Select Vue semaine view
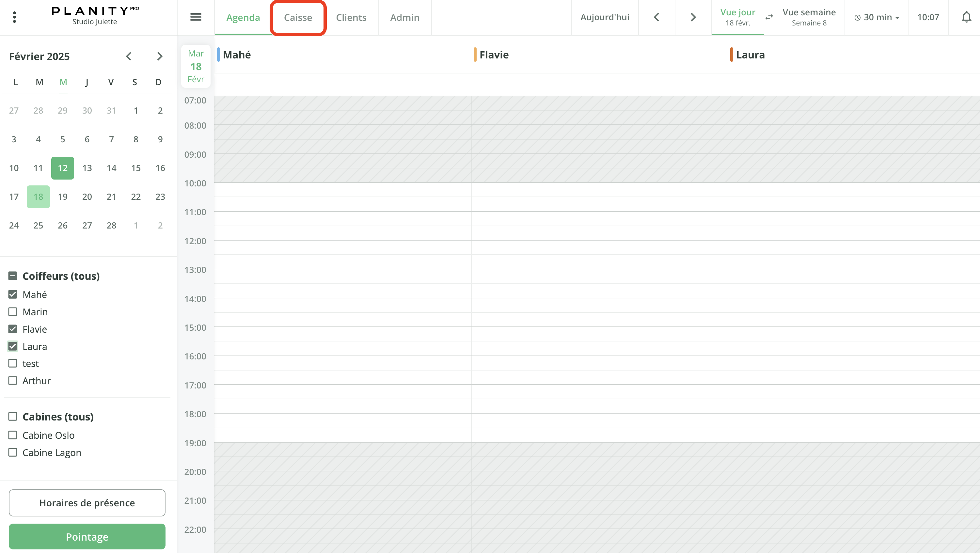The width and height of the screenshot is (980, 553). tap(809, 17)
